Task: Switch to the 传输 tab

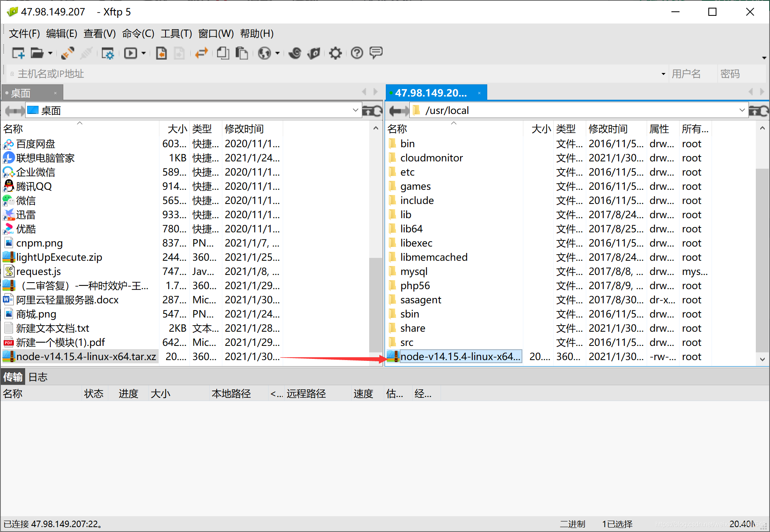Action: click(x=13, y=377)
